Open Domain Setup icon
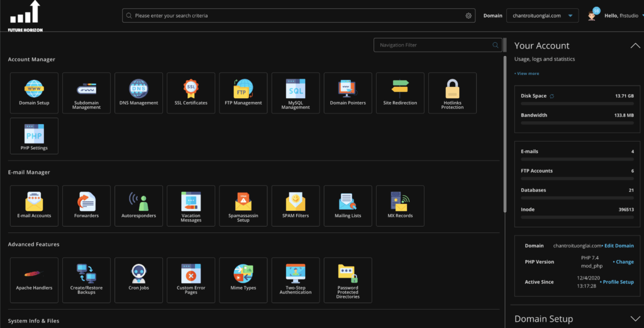Screen dimensions: 644x328 [x=34, y=93]
